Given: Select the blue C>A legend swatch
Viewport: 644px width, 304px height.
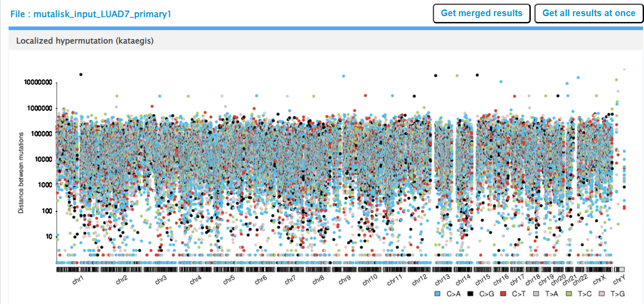Looking at the screenshot, I should (437, 294).
